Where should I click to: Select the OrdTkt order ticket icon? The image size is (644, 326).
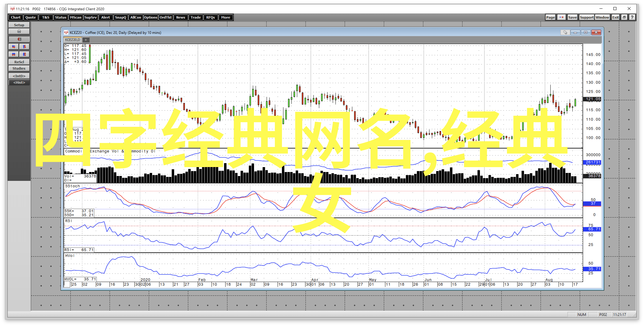[x=165, y=17]
